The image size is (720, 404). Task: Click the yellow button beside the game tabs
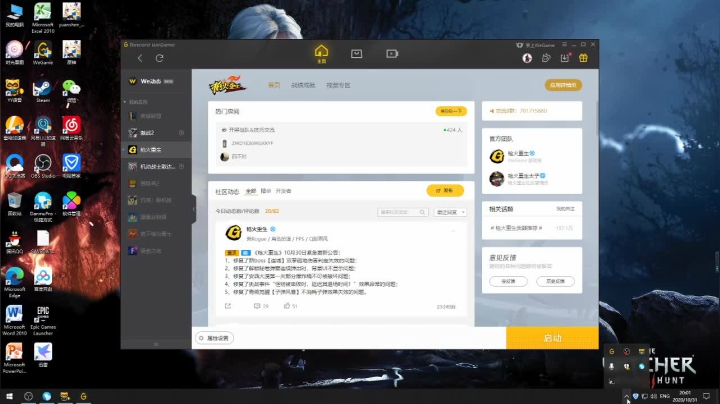coord(563,85)
